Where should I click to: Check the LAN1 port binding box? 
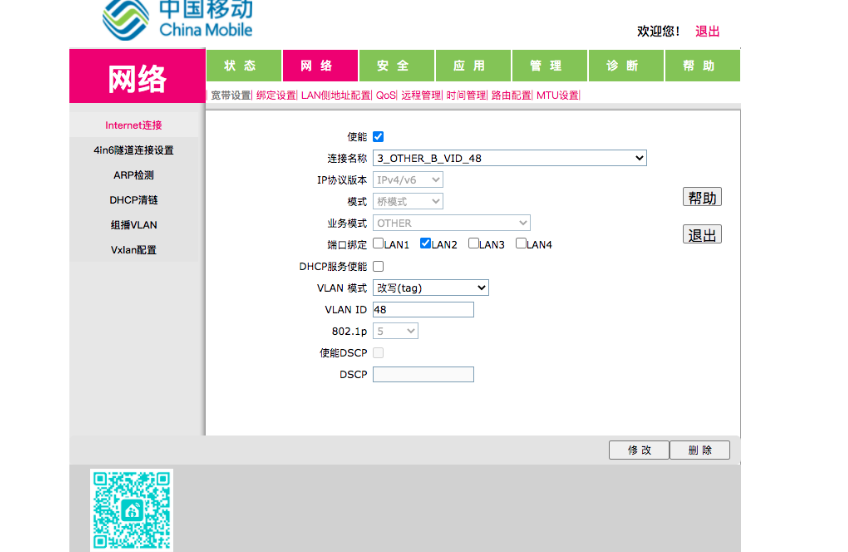378,243
